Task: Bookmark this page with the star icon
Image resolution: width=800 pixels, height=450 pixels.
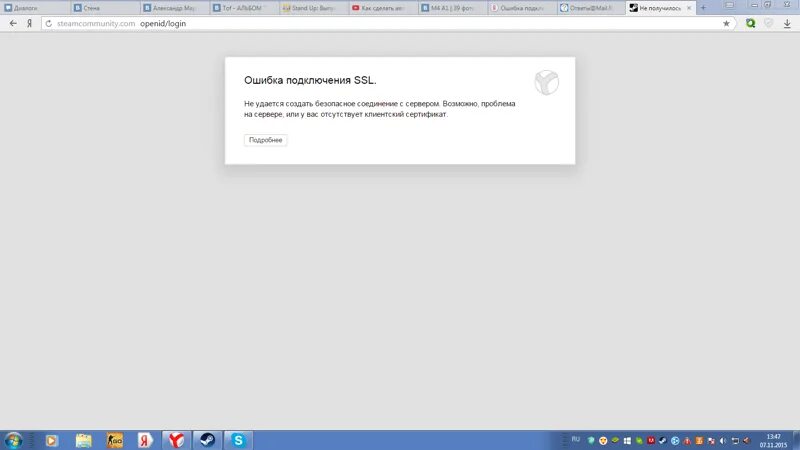Action: tap(726, 23)
